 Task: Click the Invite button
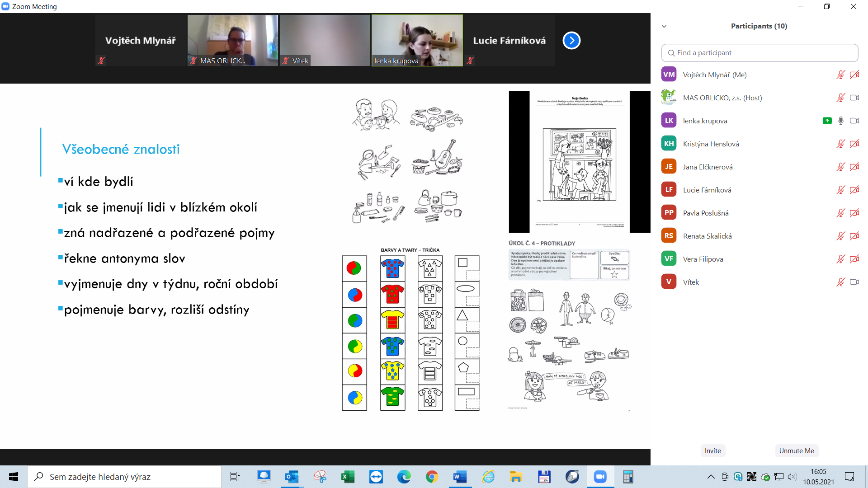coord(713,450)
